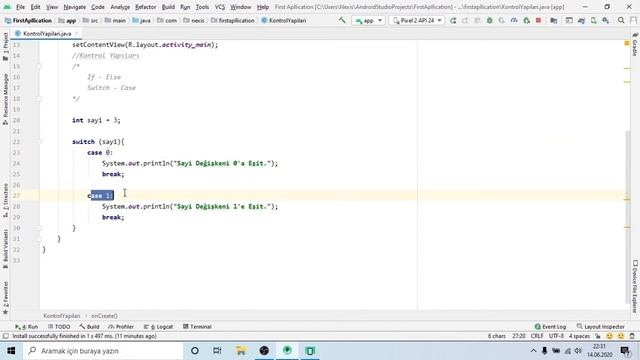Open the app run configuration dropdown
The image size is (640, 360).
click(x=368, y=20)
